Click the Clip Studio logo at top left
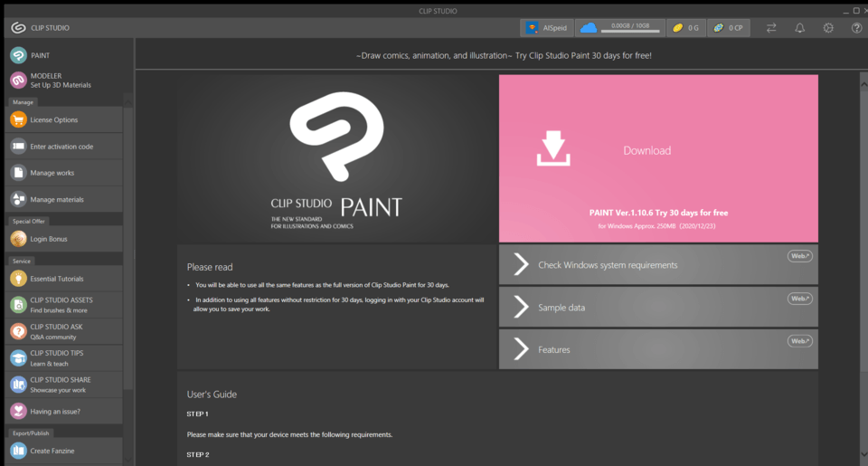Viewport: 868px width, 466px height. click(x=18, y=28)
